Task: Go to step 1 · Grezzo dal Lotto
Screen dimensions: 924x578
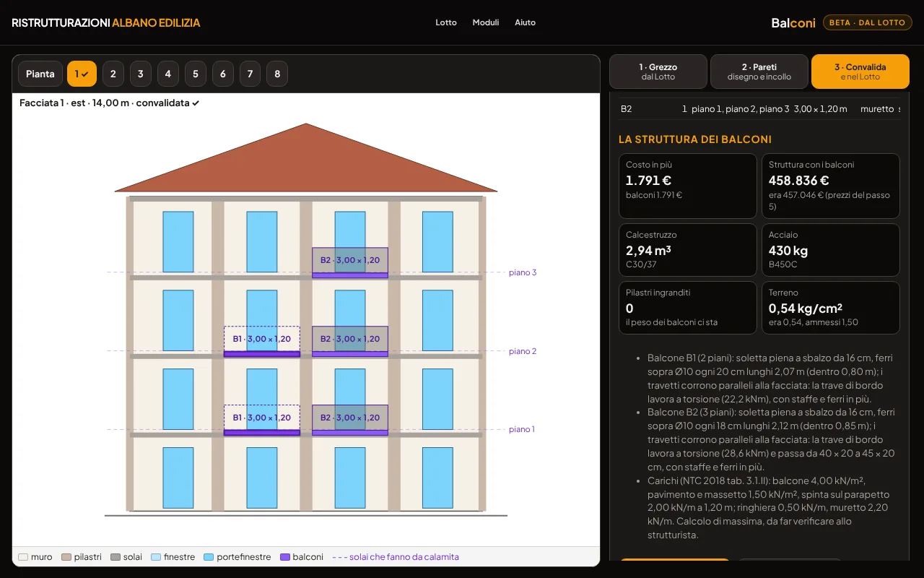Action: (x=658, y=72)
